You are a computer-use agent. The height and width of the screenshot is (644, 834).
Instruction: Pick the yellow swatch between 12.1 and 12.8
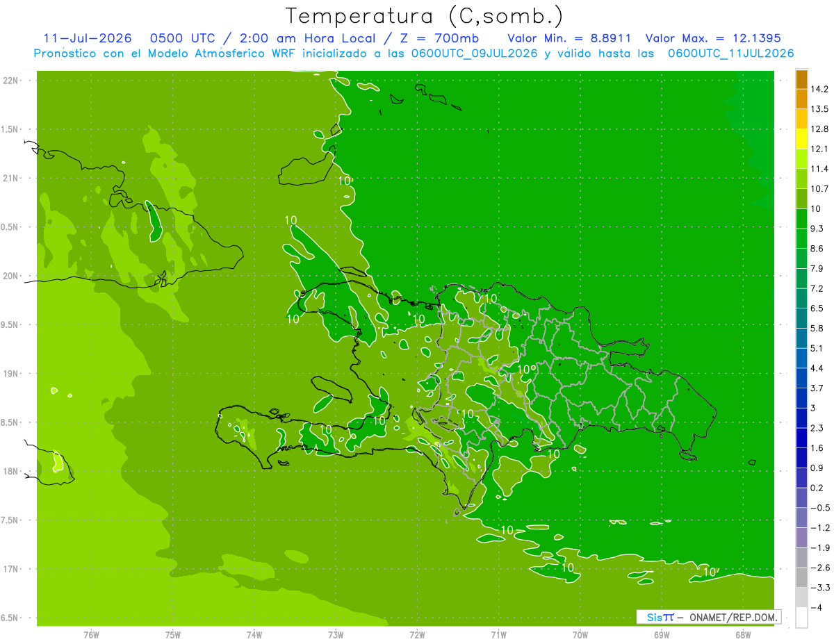click(x=801, y=139)
